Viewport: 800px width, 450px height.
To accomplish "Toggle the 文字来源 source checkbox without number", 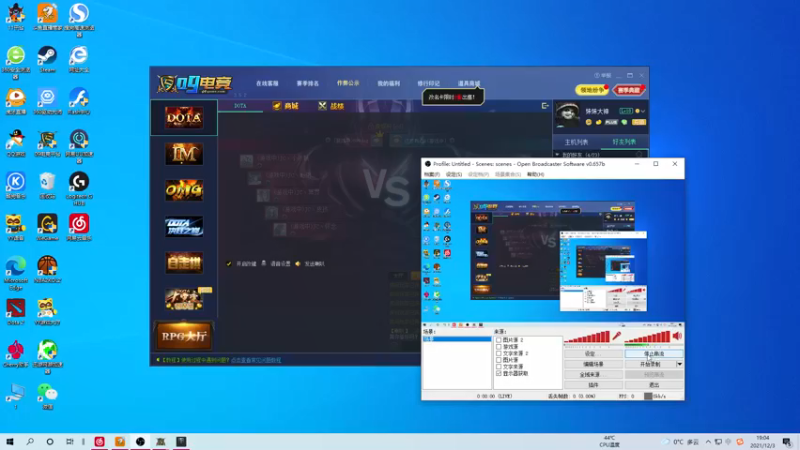I will click(x=499, y=366).
